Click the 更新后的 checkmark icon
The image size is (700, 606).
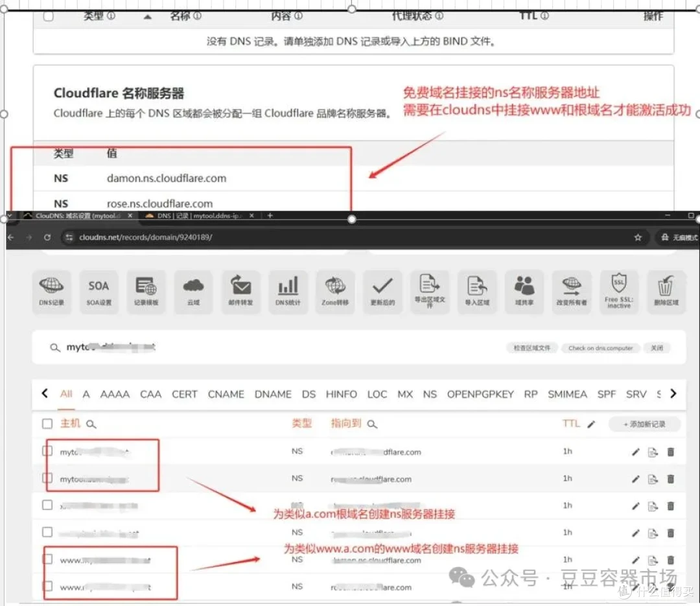382,292
